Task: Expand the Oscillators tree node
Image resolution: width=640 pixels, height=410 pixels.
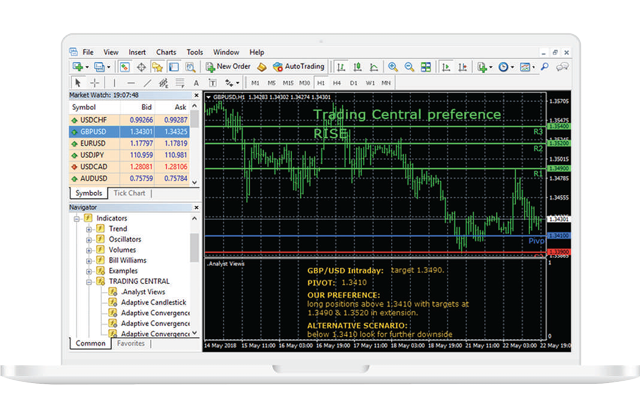Action: (x=89, y=239)
